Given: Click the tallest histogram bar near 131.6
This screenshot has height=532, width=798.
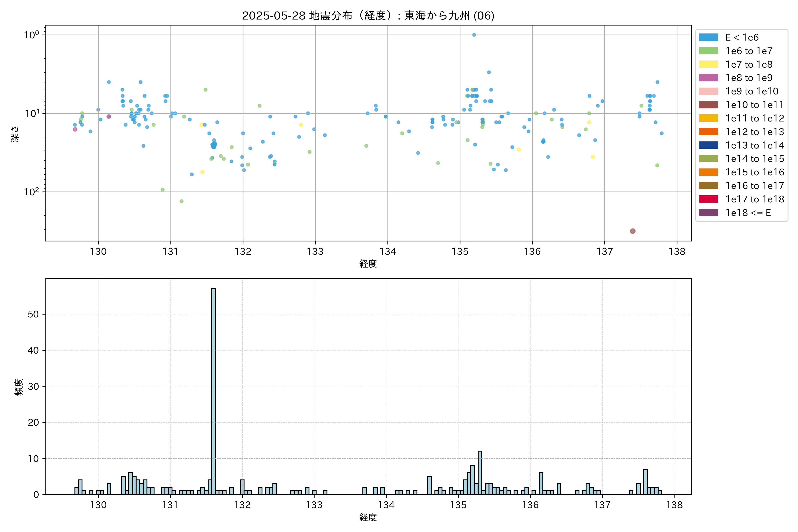Looking at the screenshot, I should point(213,390).
